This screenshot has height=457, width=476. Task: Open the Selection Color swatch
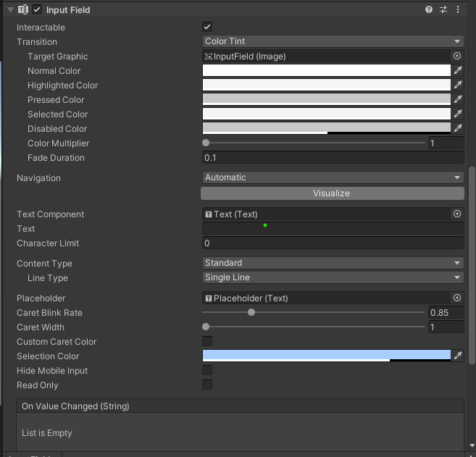(x=327, y=356)
